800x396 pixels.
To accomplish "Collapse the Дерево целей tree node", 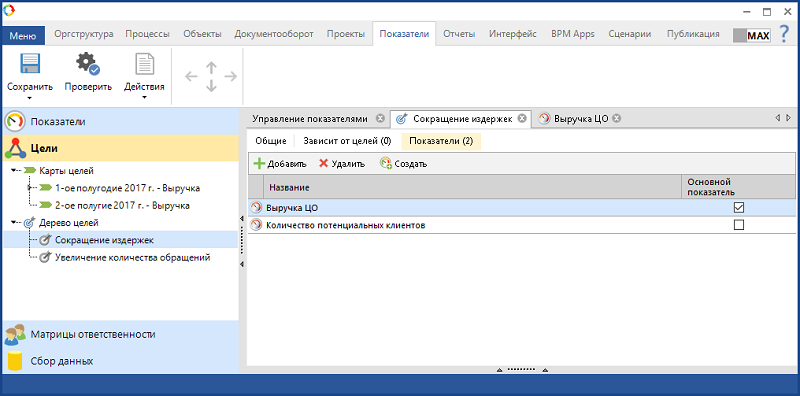I will [13, 222].
